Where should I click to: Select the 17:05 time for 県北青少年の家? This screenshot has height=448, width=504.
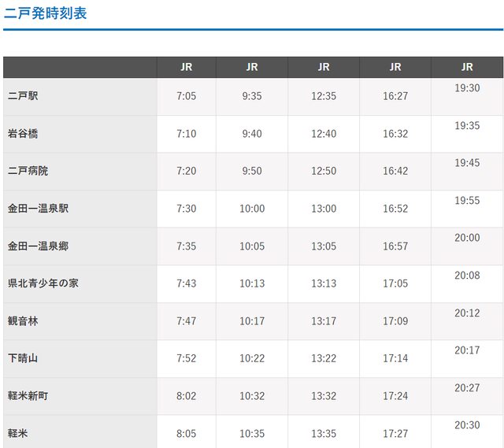pos(395,283)
